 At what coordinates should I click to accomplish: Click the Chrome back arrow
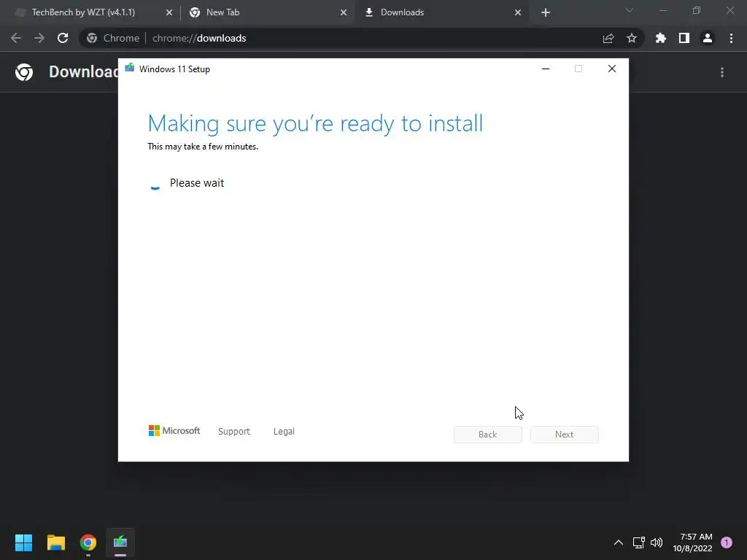pos(16,38)
